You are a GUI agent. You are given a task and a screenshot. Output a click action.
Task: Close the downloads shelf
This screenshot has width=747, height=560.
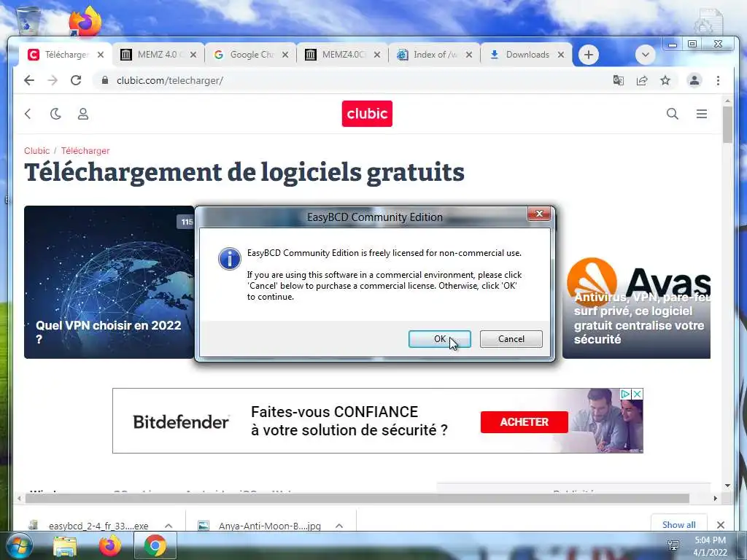tap(720, 525)
